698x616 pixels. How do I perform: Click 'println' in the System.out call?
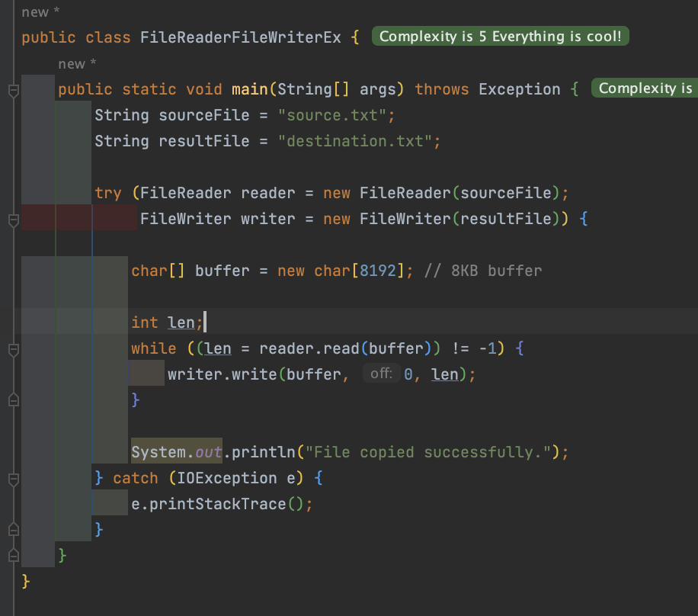tap(264, 452)
